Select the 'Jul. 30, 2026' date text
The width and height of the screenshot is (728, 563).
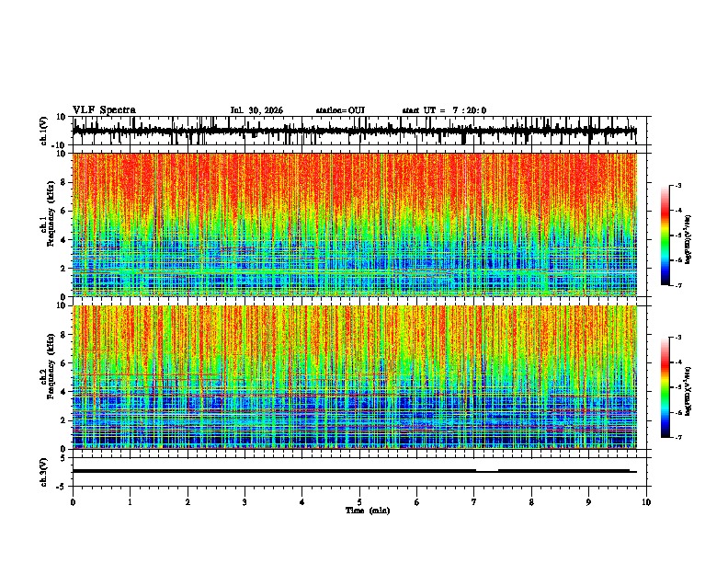coord(256,110)
